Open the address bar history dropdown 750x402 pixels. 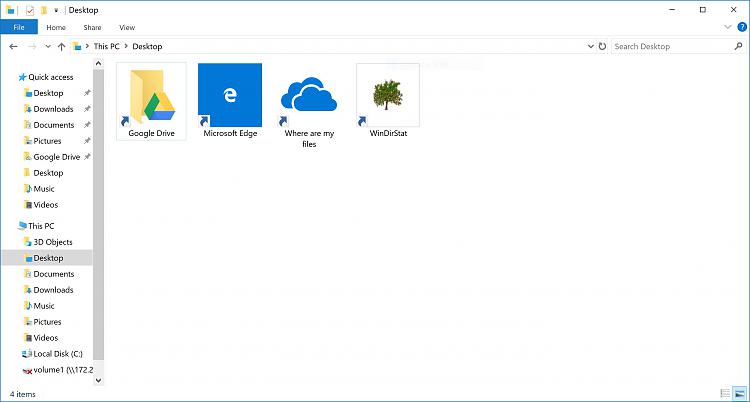click(x=590, y=46)
